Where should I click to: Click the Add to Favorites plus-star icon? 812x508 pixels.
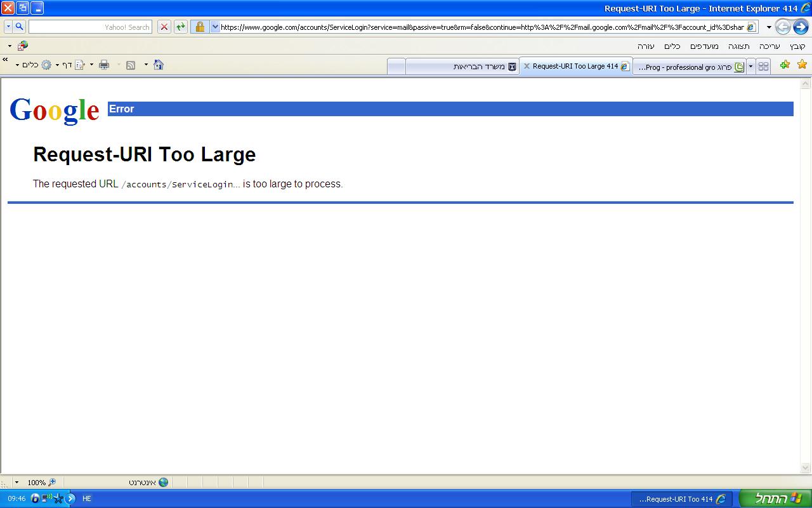click(x=785, y=65)
